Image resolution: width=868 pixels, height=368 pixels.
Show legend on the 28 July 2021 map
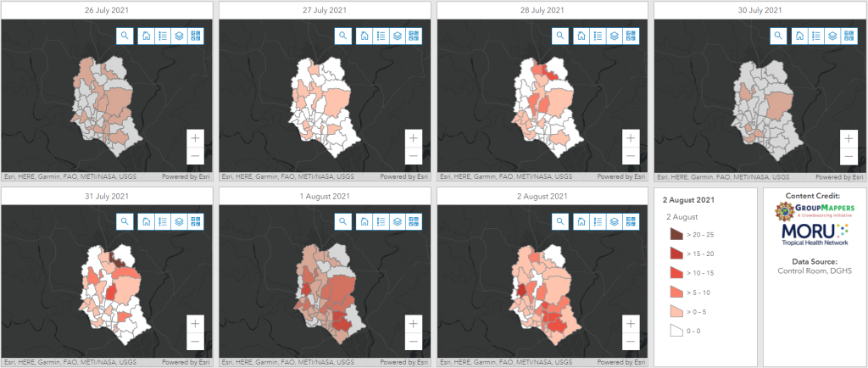tap(598, 36)
